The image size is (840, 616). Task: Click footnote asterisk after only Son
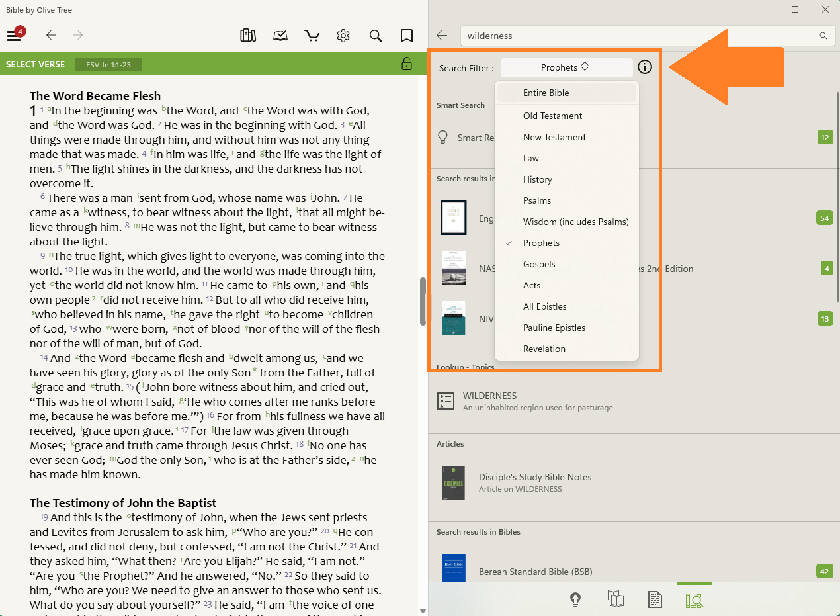[255, 371]
